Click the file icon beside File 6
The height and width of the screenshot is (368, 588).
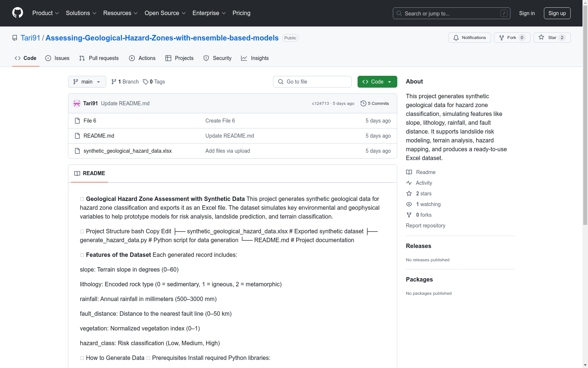coord(77,121)
